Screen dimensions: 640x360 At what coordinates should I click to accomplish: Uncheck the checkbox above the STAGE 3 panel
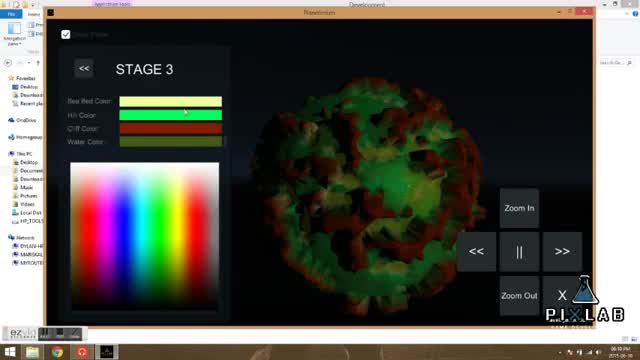(66, 35)
